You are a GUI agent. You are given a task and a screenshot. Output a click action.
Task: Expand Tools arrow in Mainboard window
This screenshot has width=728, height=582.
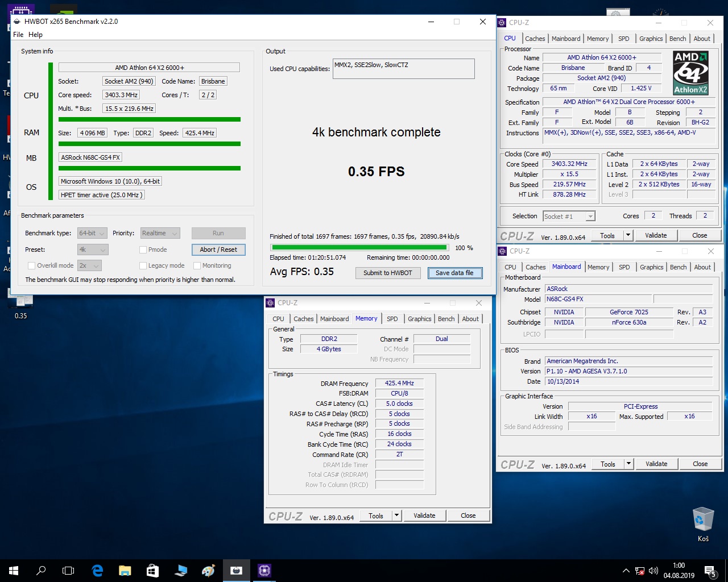click(628, 464)
